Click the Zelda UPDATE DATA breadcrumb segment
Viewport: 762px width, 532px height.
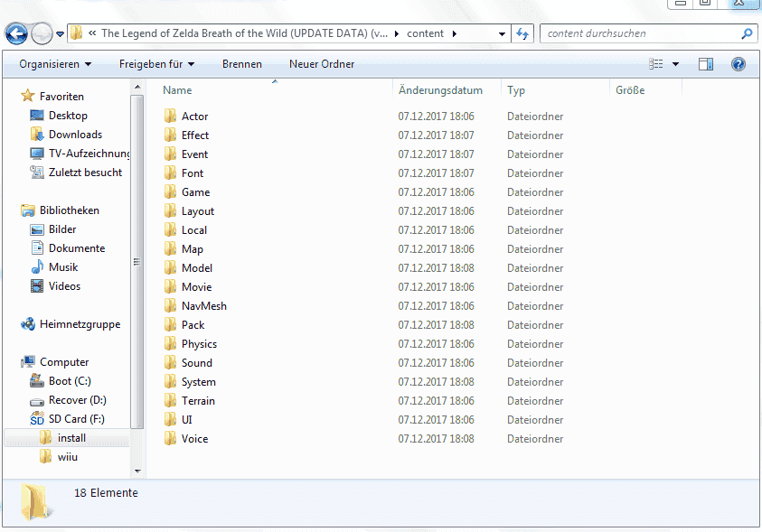[x=244, y=33]
